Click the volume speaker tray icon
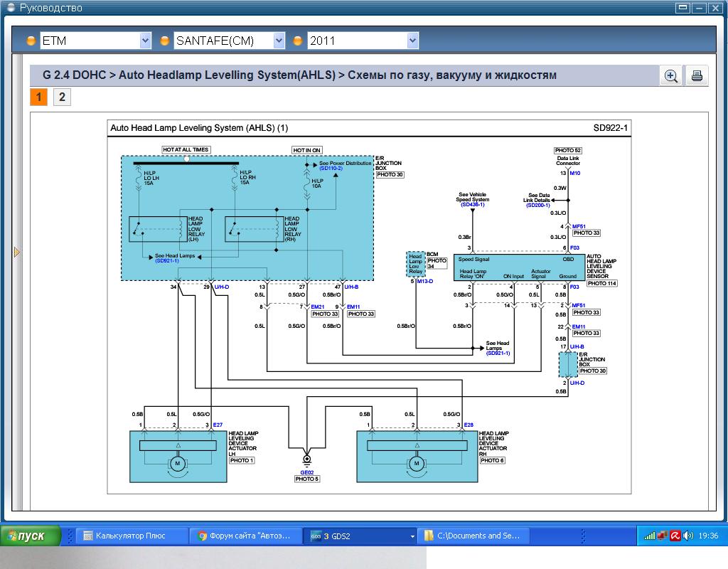Viewport: 728px width, 569px height. click(688, 536)
